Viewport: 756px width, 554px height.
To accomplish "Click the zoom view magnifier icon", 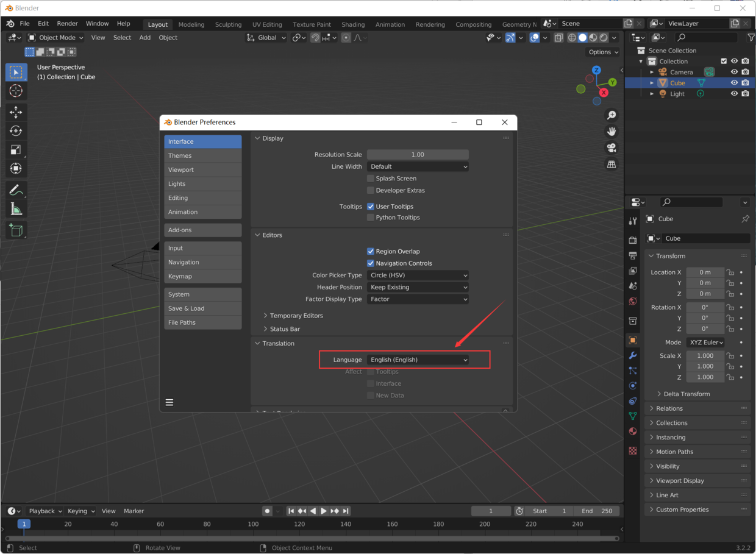I will 612,115.
